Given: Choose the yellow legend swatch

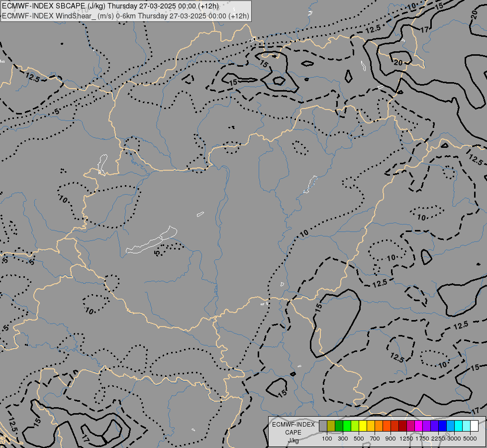Looking at the screenshot, I should [363, 426].
